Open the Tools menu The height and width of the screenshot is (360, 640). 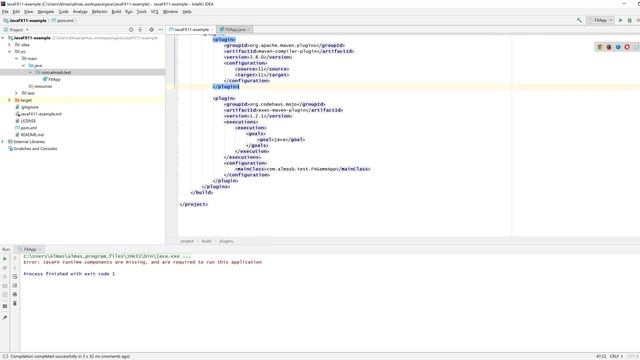click(142, 12)
